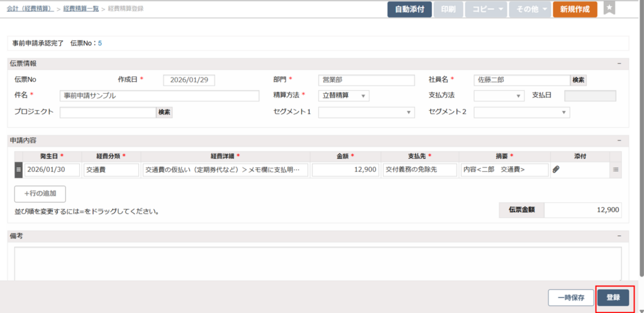Expand the セグメント2 dropdown
This screenshot has width=644, height=313.
(x=521, y=112)
